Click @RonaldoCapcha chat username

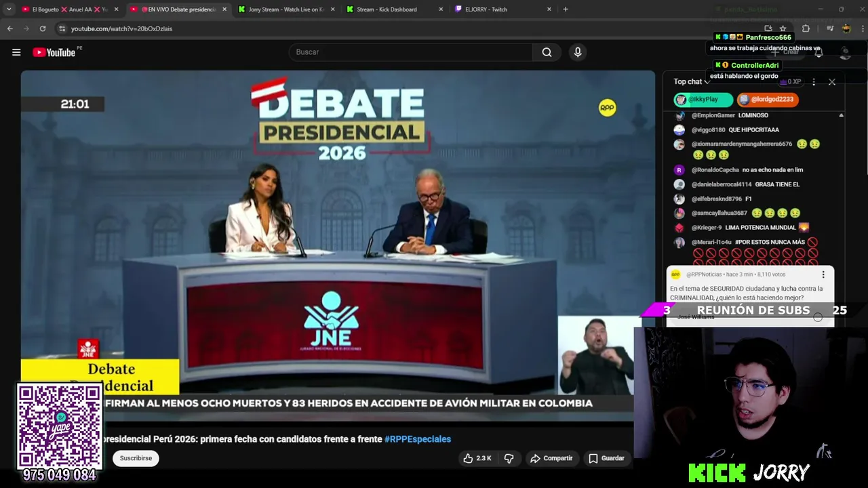point(715,170)
